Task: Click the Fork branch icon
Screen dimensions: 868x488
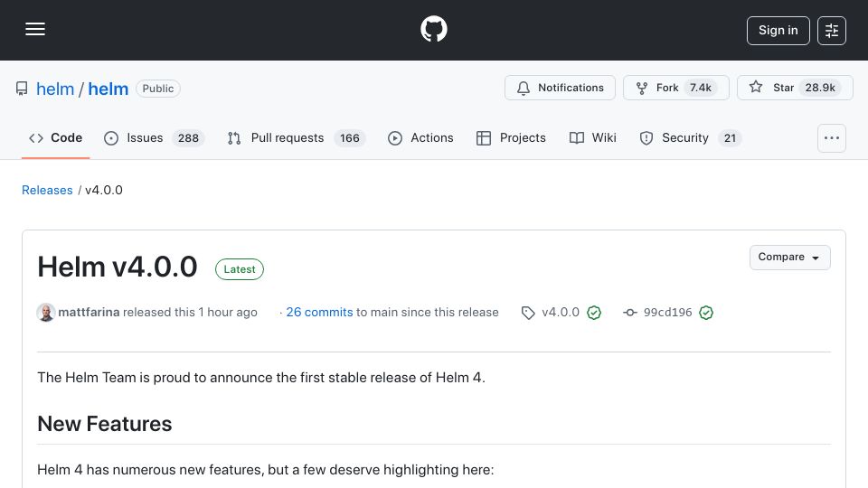Action: pyautogui.click(x=642, y=89)
